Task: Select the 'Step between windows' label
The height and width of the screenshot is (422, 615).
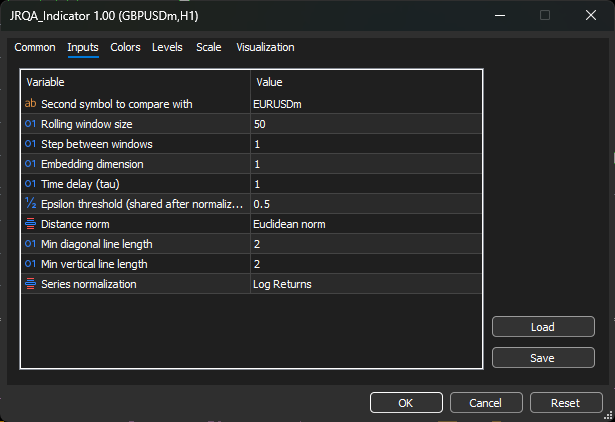Action: (x=97, y=144)
